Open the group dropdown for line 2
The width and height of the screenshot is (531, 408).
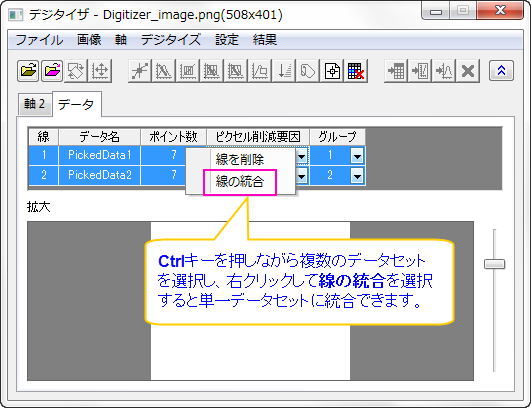click(357, 176)
